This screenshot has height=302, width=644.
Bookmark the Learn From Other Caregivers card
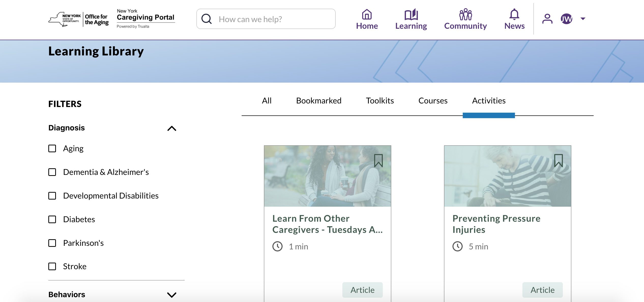tap(378, 161)
